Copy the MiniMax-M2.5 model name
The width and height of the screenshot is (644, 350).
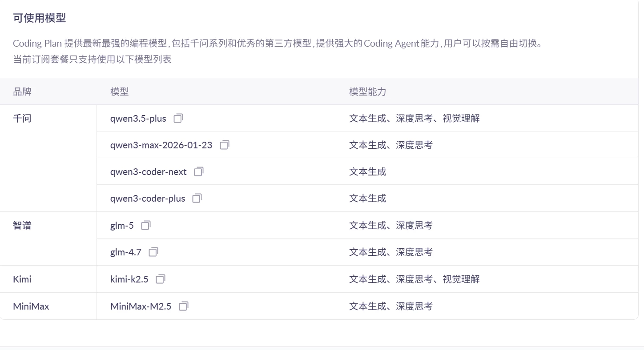pos(184,306)
